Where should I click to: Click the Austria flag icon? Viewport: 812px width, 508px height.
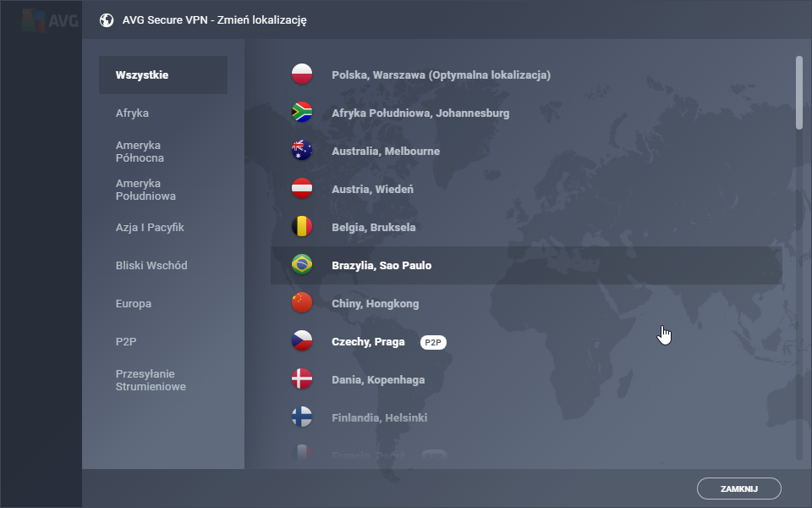click(302, 190)
